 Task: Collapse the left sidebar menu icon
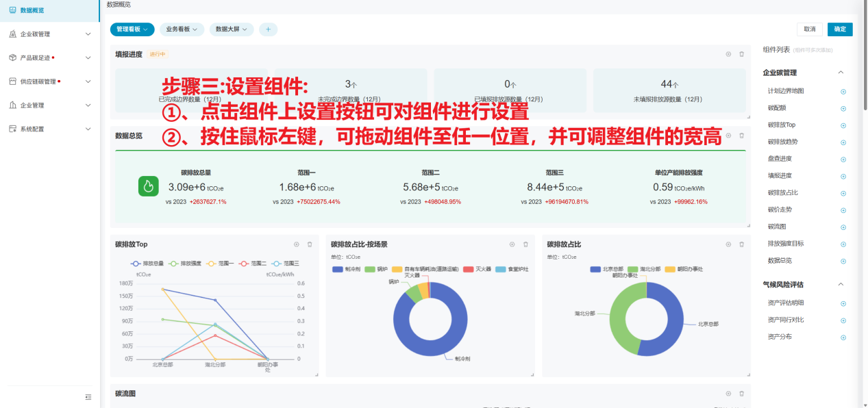[88, 397]
